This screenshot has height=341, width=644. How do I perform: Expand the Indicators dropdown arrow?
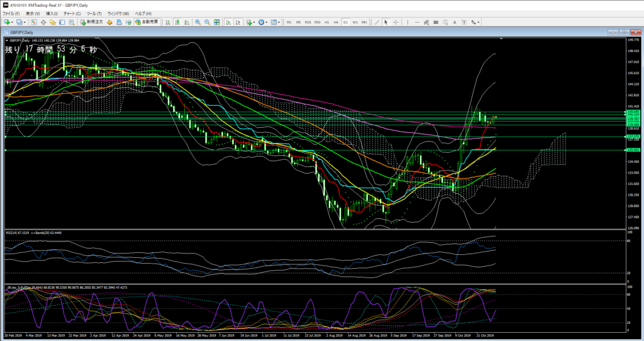pyautogui.click(x=254, y=22)
